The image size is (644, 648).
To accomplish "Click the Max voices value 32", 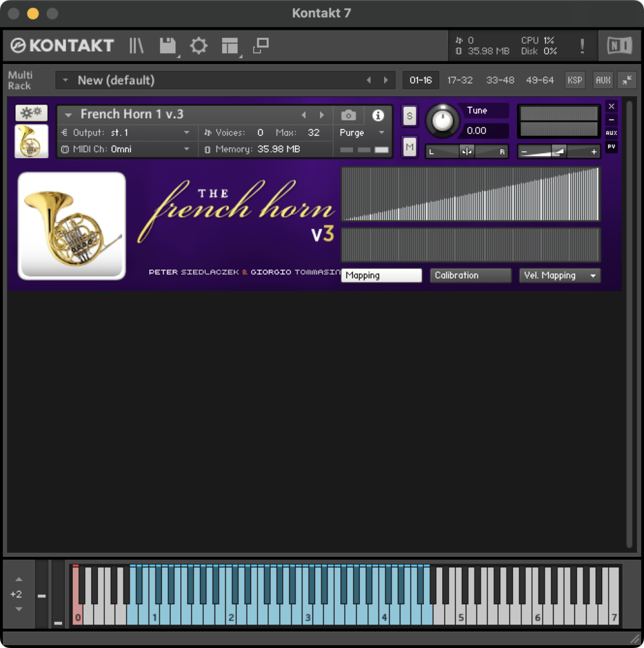I will 314,133.
